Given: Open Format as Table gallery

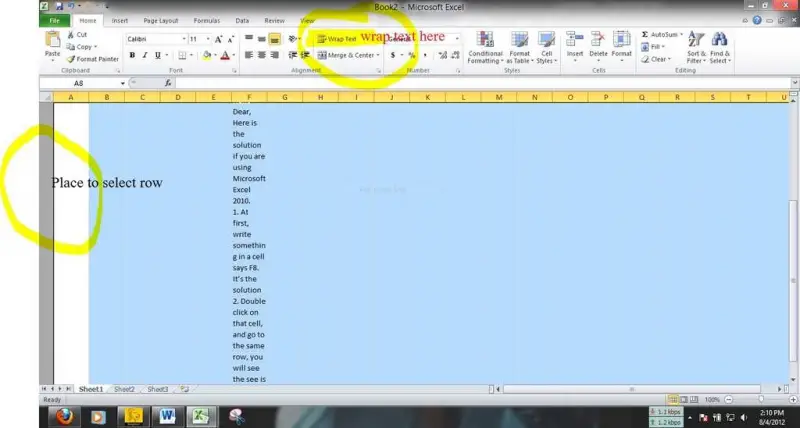Looking at the screenshot, I should coord(519,47).
